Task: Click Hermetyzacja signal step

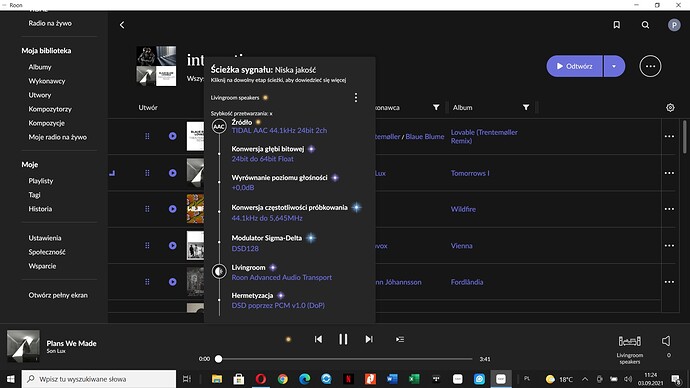Action: pyautogui.click(x=252, y=296)
